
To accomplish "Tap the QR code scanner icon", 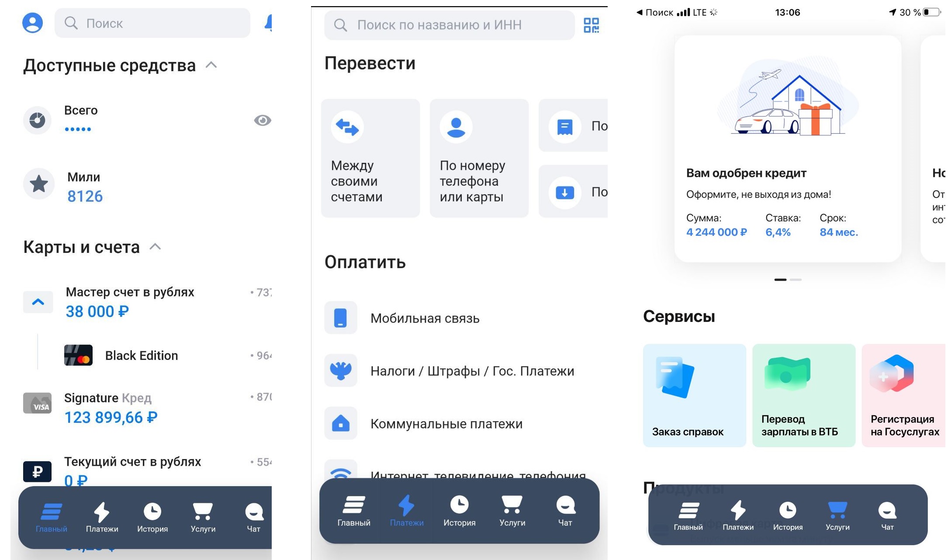I will (591, 25).
